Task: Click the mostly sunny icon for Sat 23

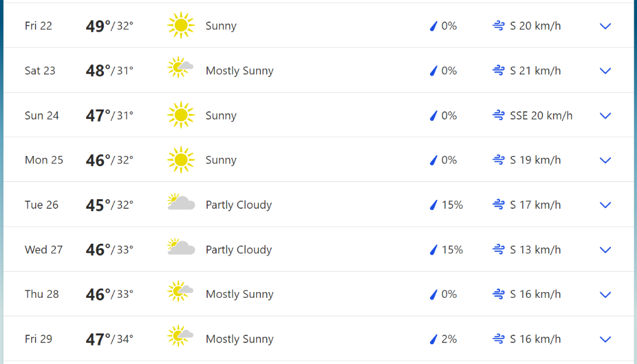Action: [180, 67]
